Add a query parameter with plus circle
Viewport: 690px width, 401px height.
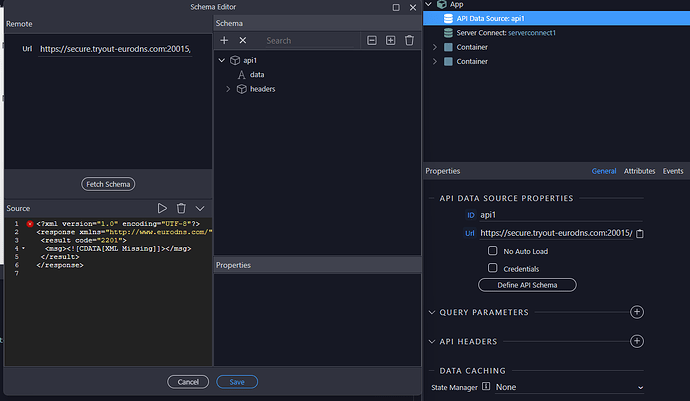coord(637,312)
